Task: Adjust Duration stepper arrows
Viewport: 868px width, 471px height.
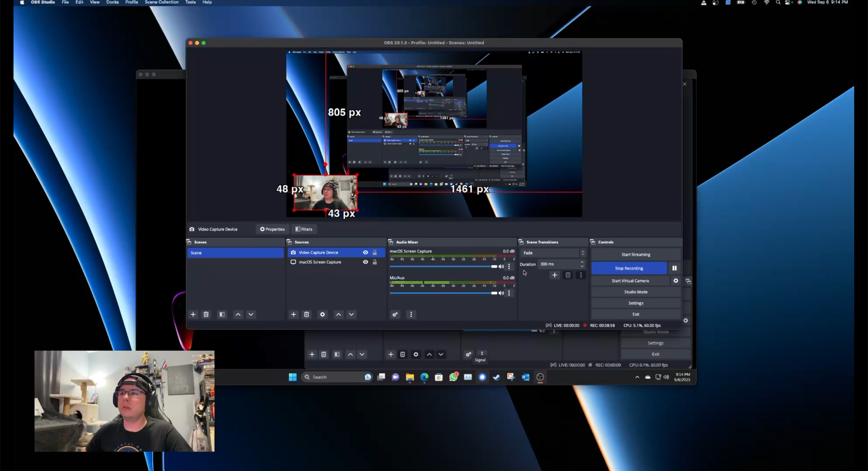Action: 582,264
